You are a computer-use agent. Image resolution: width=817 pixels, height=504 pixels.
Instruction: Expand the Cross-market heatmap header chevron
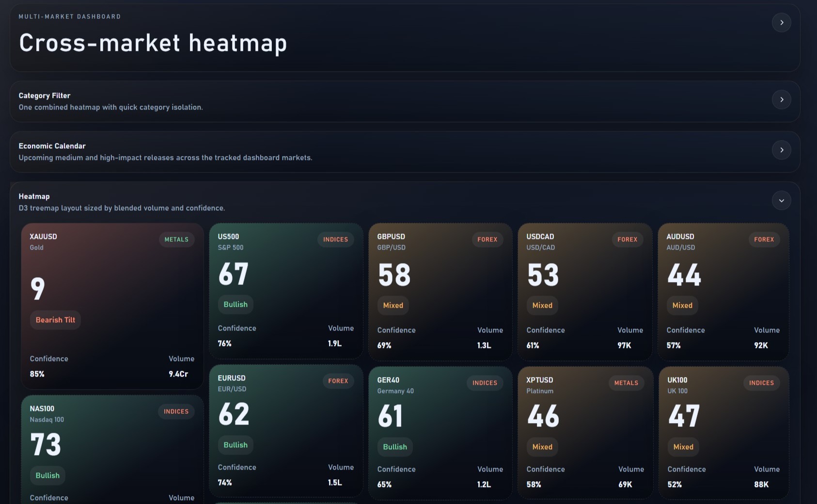click(x=781, y=22)
